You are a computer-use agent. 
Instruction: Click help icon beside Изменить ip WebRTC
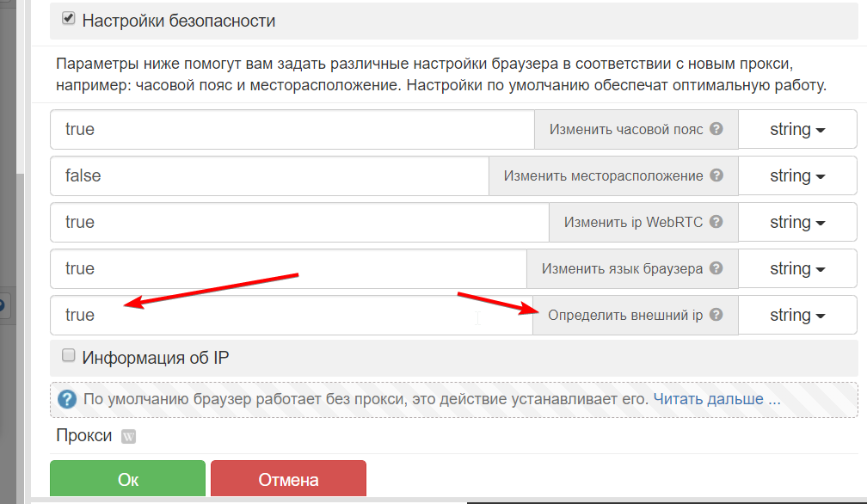[x=716, y=223]
